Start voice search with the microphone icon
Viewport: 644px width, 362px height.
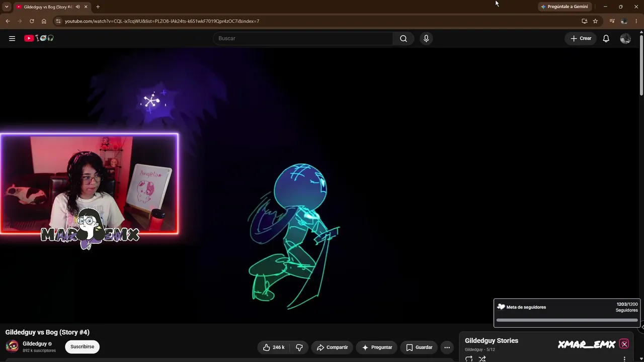426,38
